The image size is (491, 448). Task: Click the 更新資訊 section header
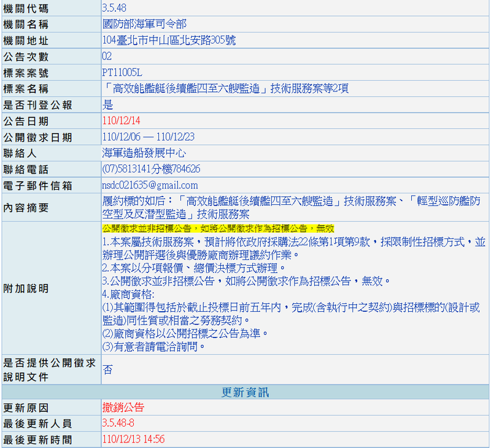245,392
